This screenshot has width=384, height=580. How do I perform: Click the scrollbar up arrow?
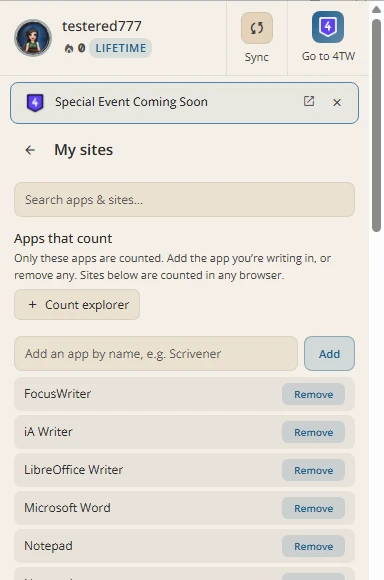[377, 9]
